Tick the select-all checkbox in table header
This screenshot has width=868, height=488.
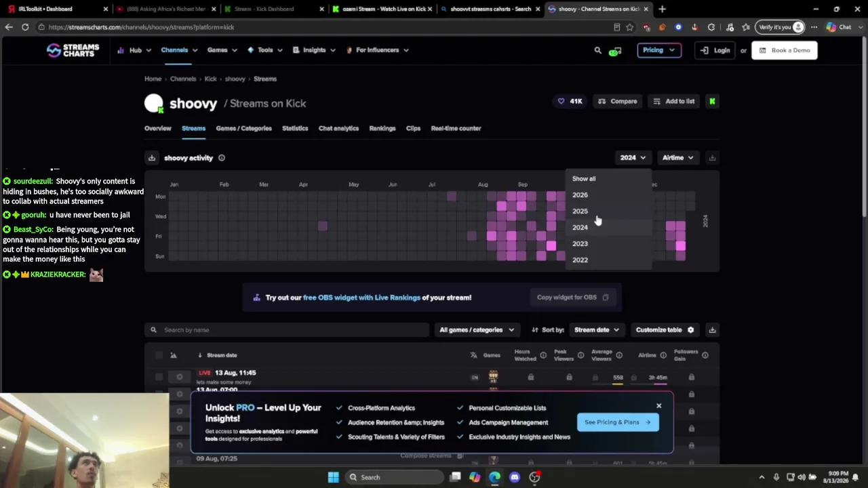pos(159,355)
